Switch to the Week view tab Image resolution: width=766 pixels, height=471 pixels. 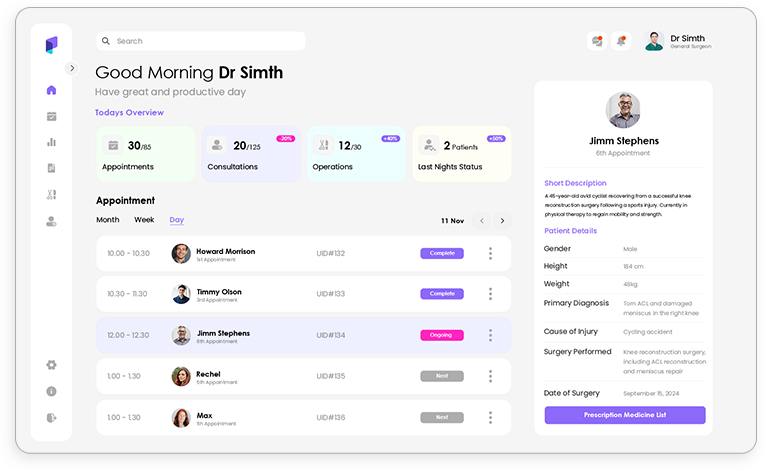click(x=144, y=220)
